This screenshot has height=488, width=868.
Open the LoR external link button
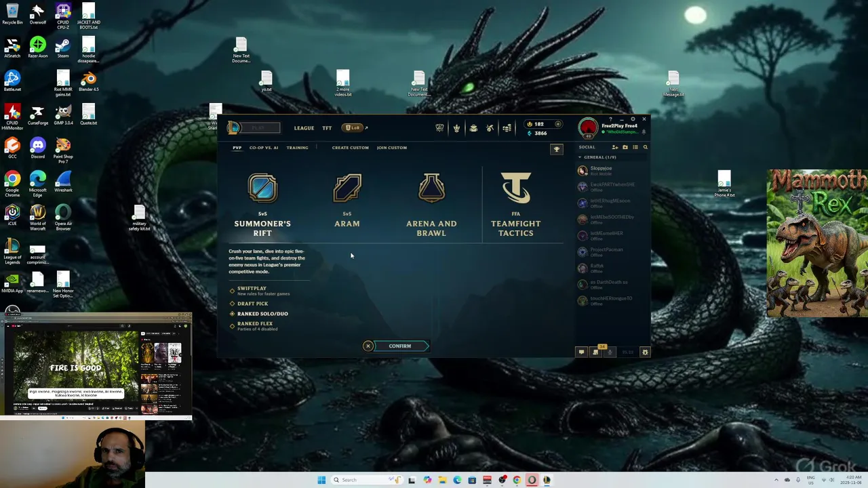pos(355,127)
